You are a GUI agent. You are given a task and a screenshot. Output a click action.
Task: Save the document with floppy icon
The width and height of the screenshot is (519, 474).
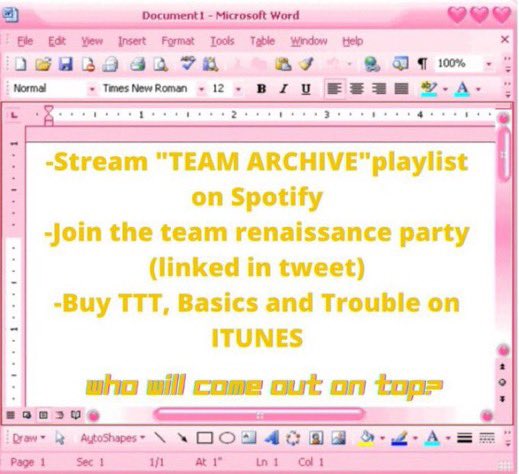tap(66, 63)
